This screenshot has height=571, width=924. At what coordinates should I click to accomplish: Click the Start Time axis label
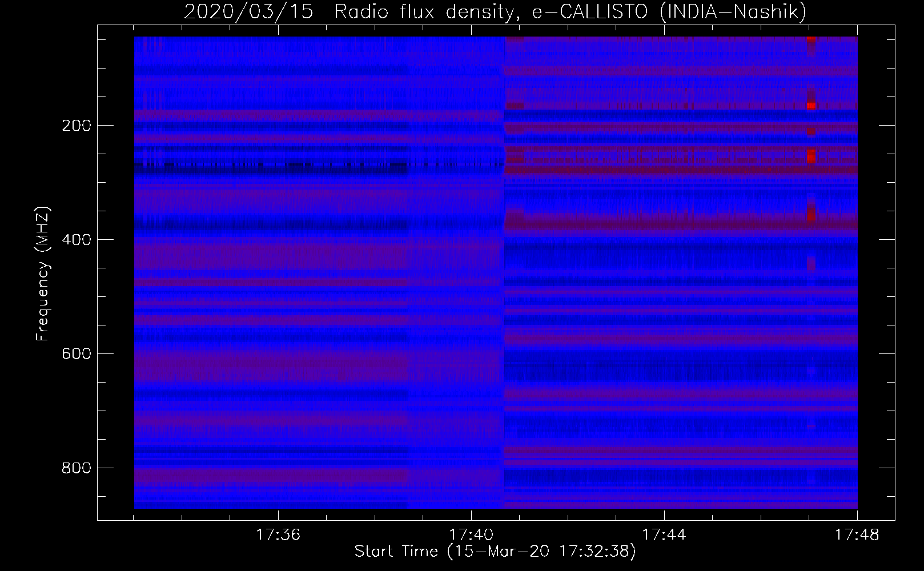point(495,552)
